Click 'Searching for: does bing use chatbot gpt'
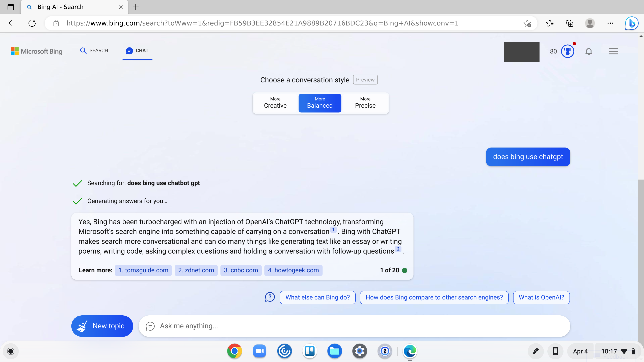 point(144,183)
